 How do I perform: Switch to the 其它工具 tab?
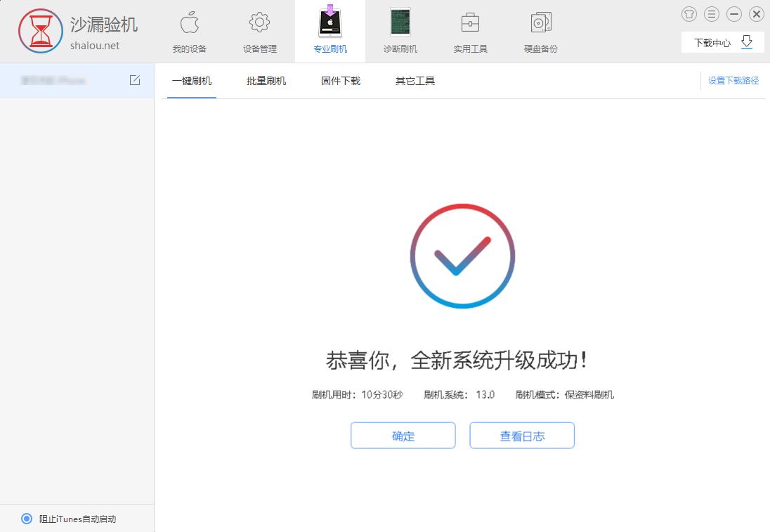(415, 81)
